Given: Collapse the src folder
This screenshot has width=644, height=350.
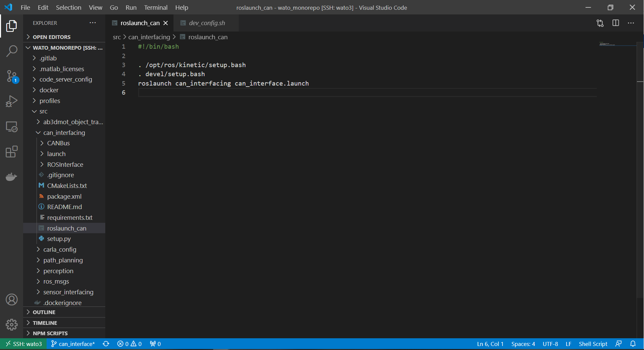Looking at the screenshot, I should [x=64, y=111].
